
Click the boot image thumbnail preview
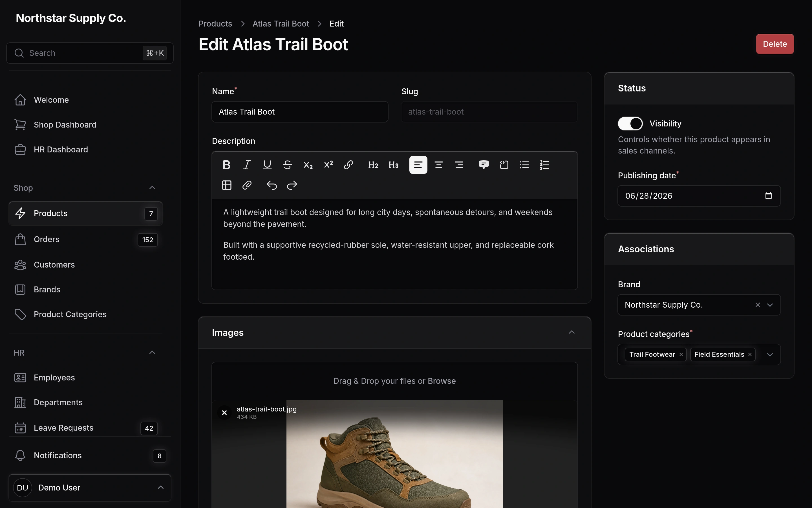[395, 454]
